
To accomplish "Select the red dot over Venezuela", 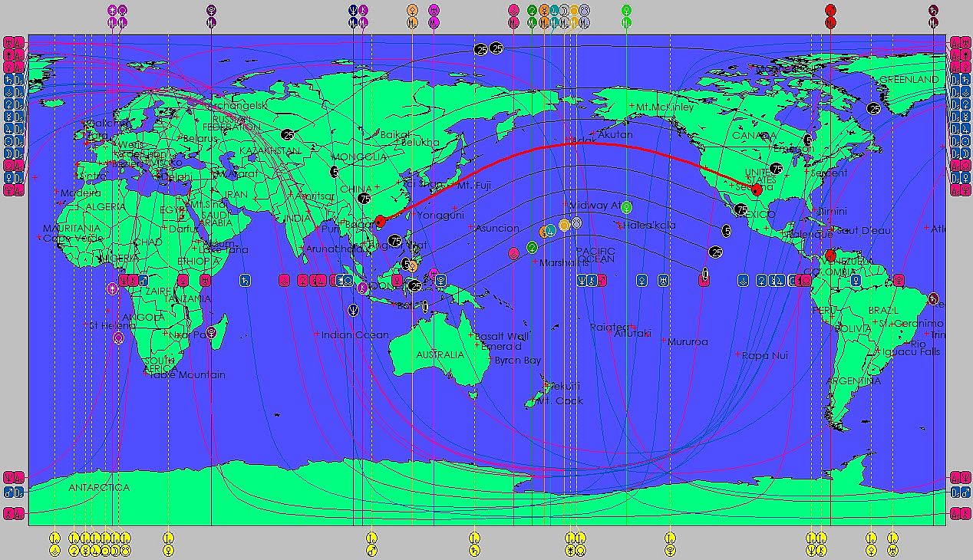I will [830, 255].
